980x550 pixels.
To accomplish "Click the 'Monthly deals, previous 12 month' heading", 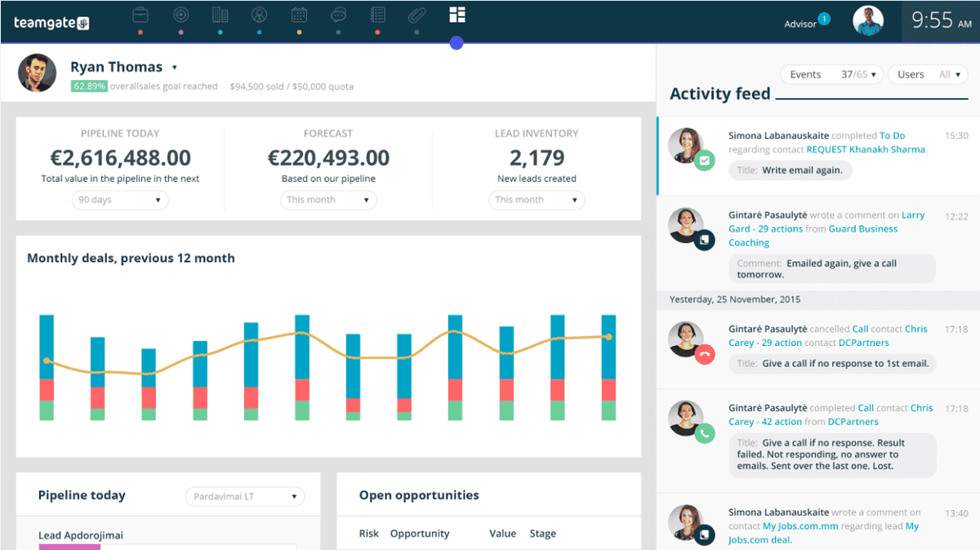I will 131,258.
